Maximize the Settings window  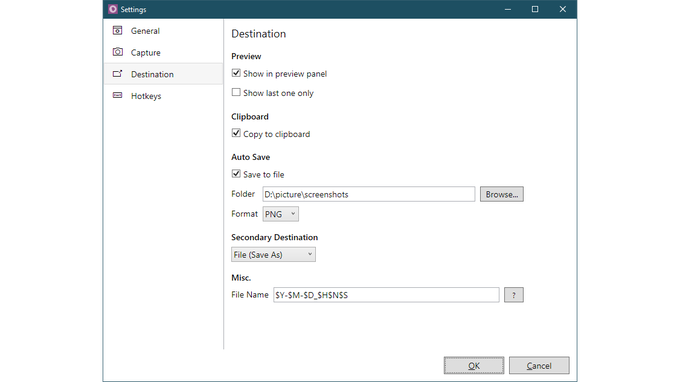[x=535, y=9]
